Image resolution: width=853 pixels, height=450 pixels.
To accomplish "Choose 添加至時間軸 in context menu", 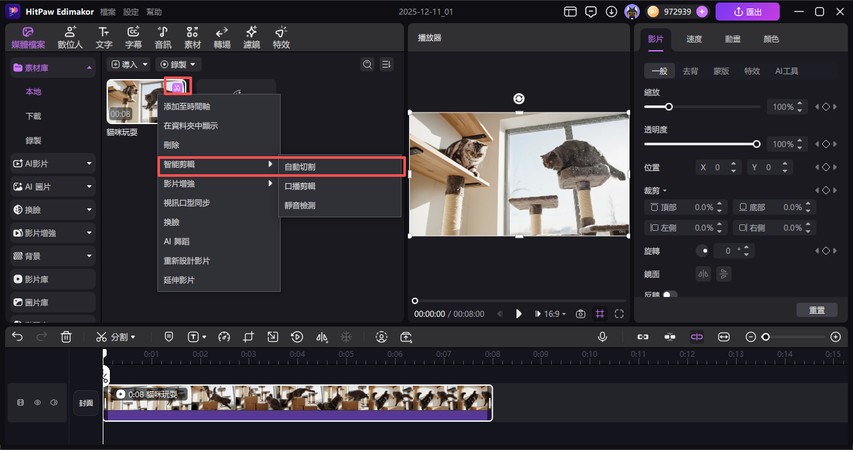I will coord(219,106).
